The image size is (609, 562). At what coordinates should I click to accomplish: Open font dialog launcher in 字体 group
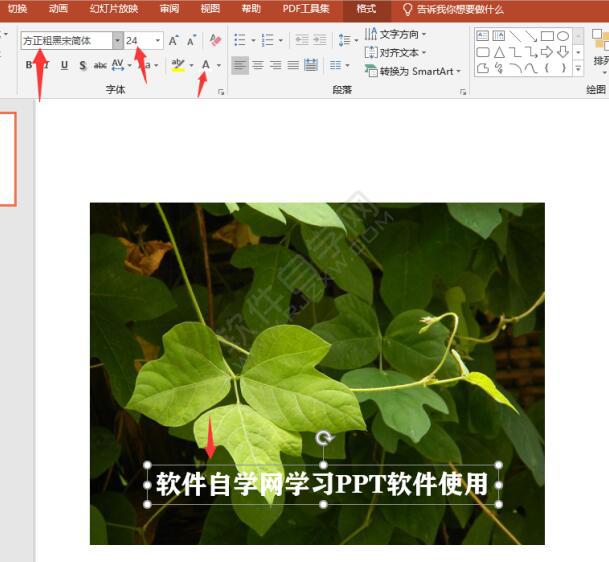(x=221, y=92)
